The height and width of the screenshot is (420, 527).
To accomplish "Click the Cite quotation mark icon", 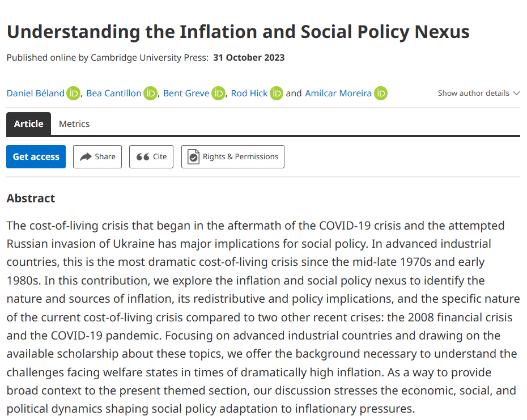I will (143, 157).
